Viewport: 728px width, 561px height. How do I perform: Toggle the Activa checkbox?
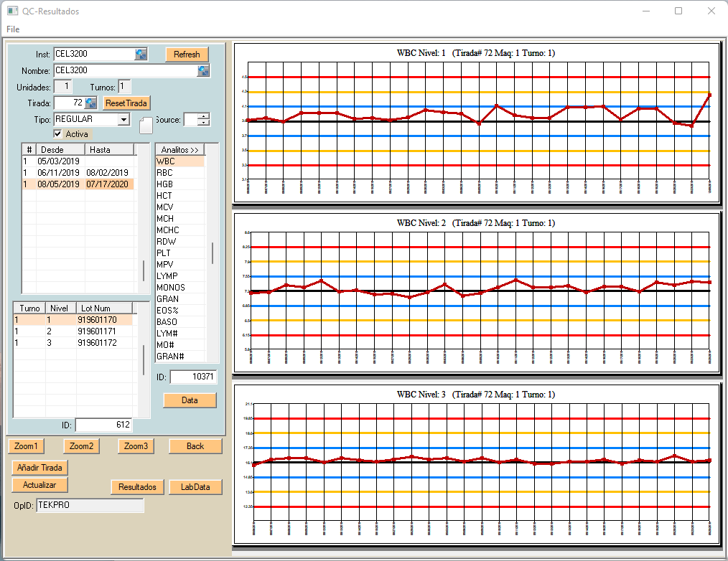click(58, 134)
